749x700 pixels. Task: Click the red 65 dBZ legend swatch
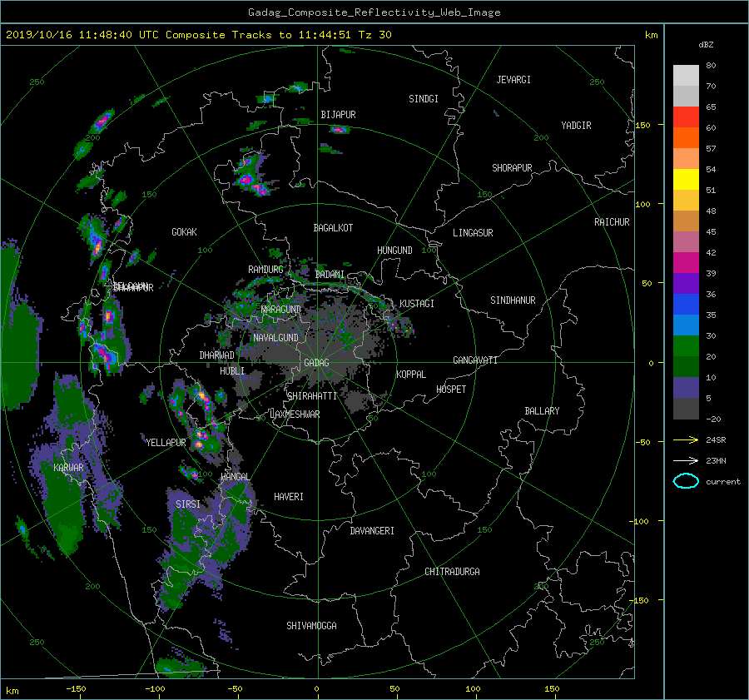coord(686,117)
